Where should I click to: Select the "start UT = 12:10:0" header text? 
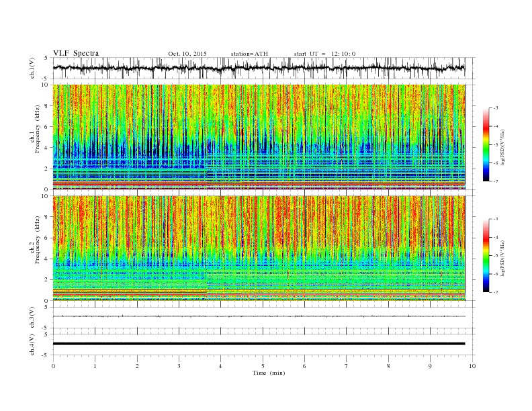coord(324,54)
